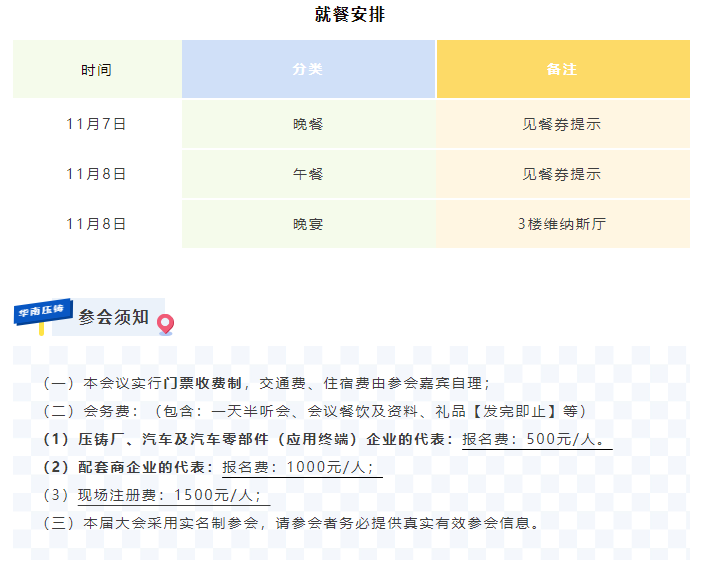Select the 午餐 category cell

point(308,174)
